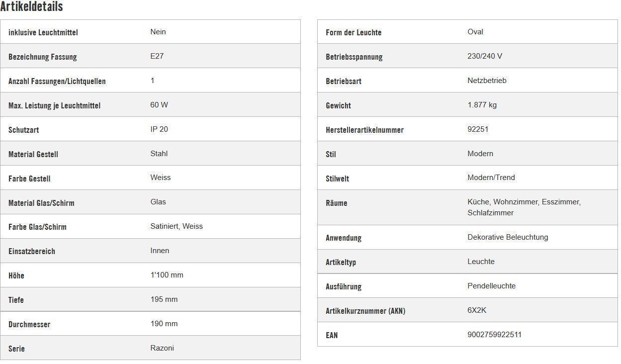This screenshot has height=364, width=621.
Task: Click the Satiniert, Weiss value
Action: pos(177,226)
